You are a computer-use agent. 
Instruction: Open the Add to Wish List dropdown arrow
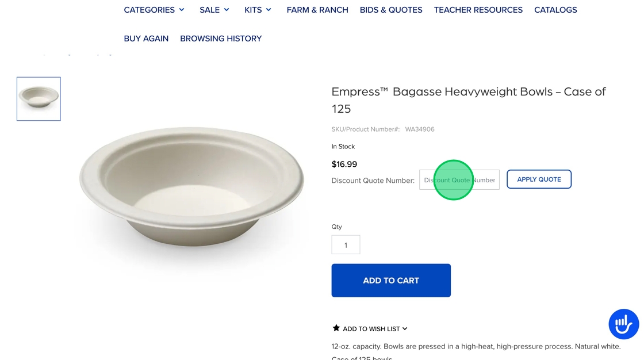tap(405, 329)
